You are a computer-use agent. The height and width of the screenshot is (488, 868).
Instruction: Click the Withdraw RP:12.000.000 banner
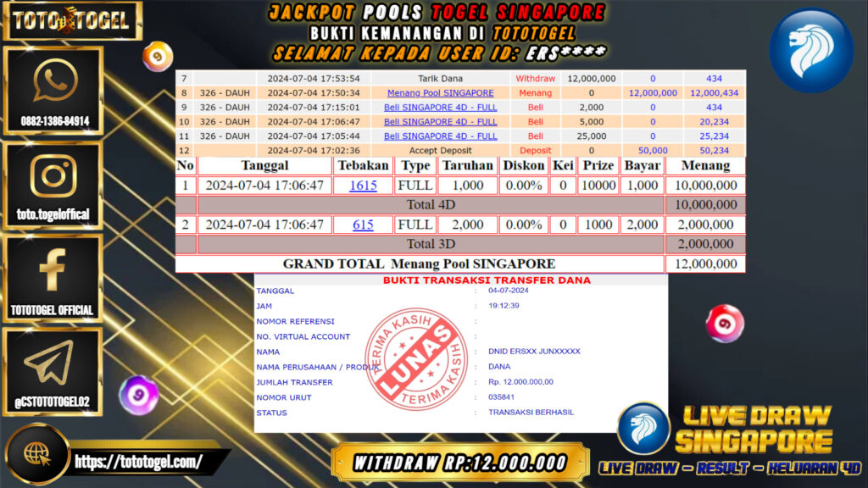tap(459, 463)
